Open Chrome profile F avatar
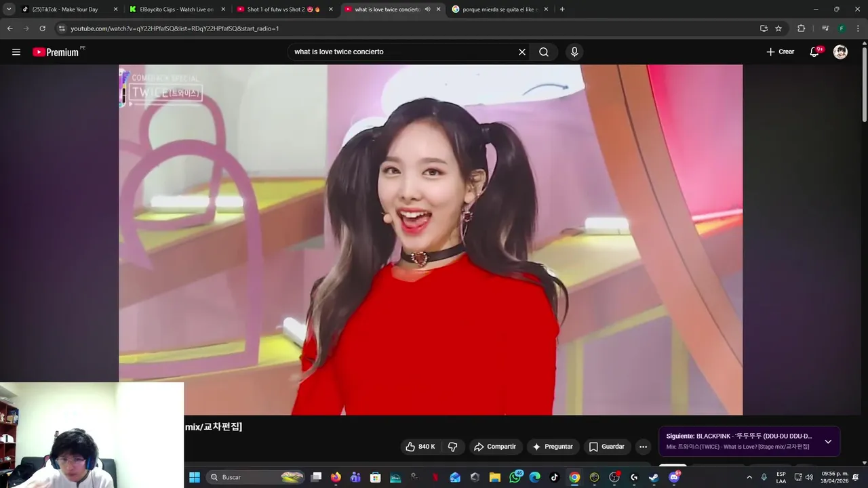The width and height of the screenshot is (868, 488). click(842, 28)
